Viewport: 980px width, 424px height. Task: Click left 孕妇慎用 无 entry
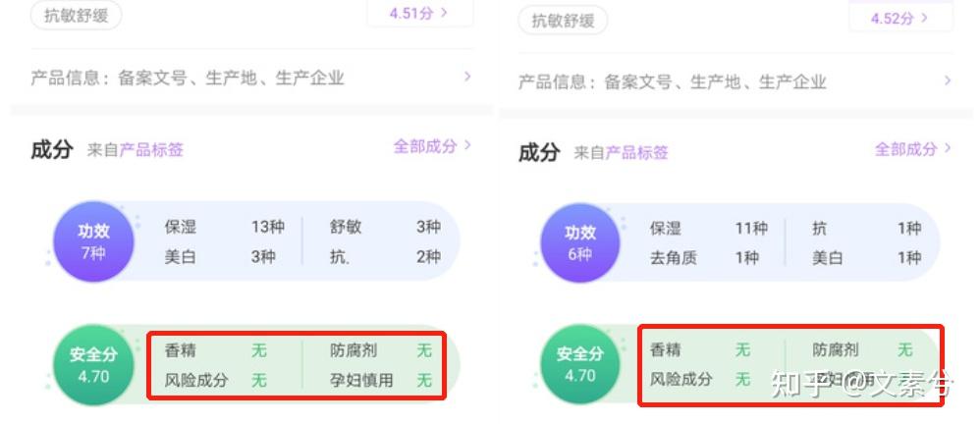[x=381, y=380]
